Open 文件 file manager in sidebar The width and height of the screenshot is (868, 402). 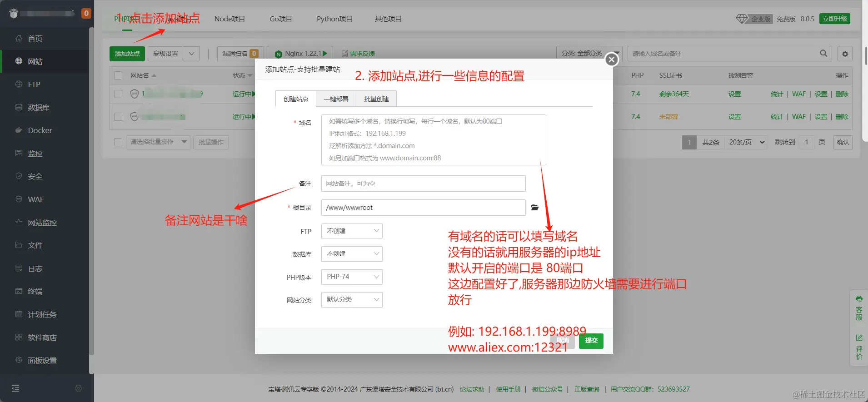click(x=35, y=245)
